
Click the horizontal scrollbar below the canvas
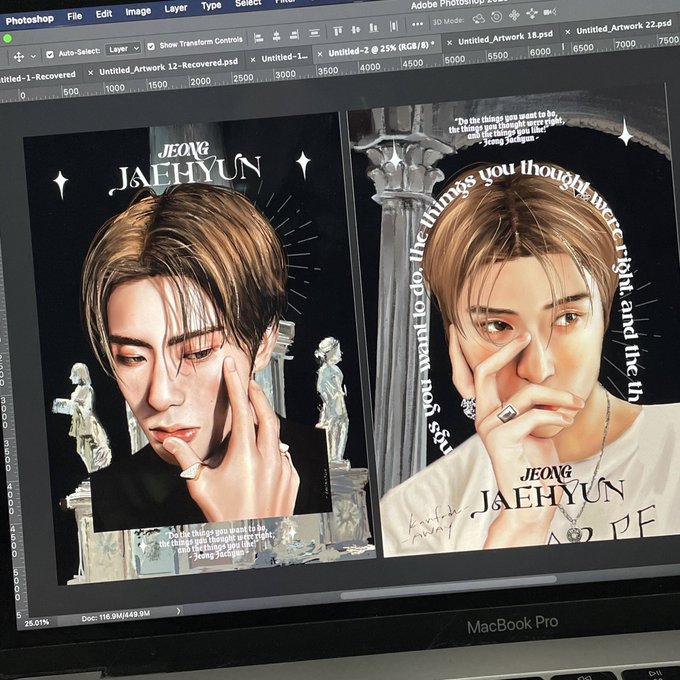coord(448,587)
